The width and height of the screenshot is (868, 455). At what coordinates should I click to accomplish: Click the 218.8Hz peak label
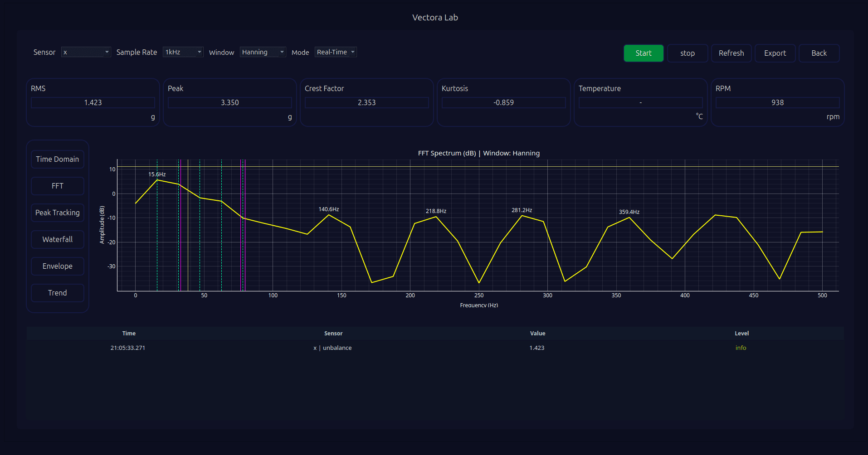pyautogui.click(x=436, y=211)
